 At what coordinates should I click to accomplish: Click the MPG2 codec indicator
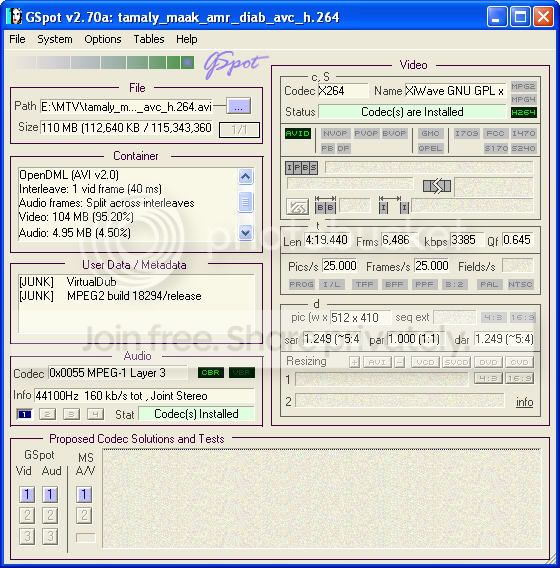tap(523, 86)
